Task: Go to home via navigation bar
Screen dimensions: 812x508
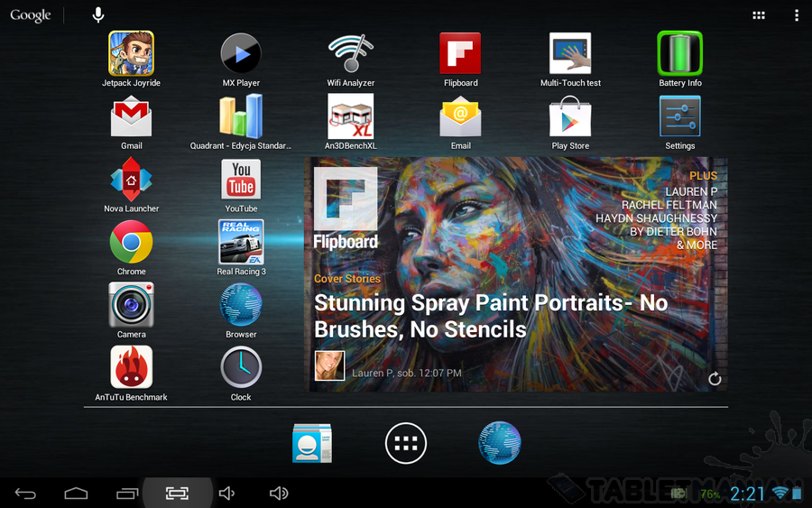Action: [x=76, y=494]
